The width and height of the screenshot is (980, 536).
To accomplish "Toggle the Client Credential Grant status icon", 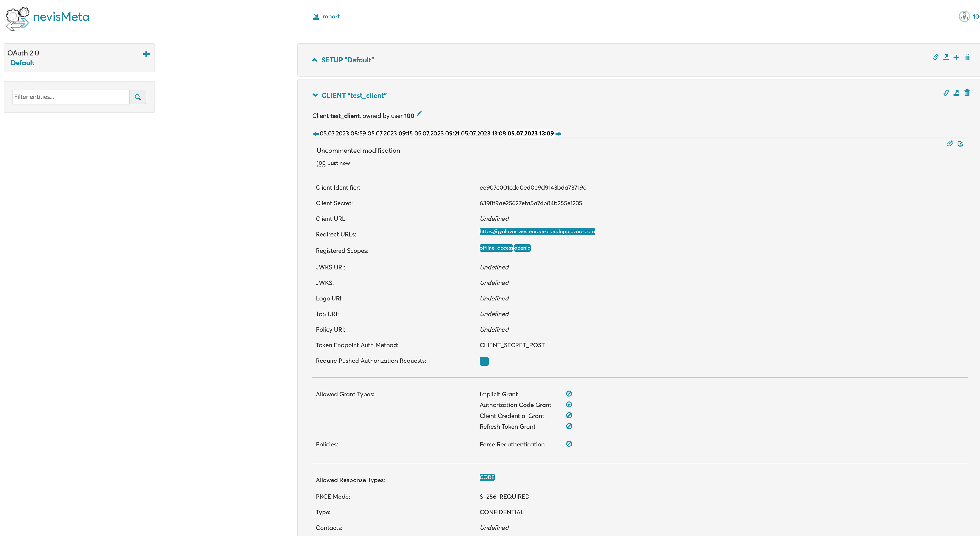I will [569, 415].
